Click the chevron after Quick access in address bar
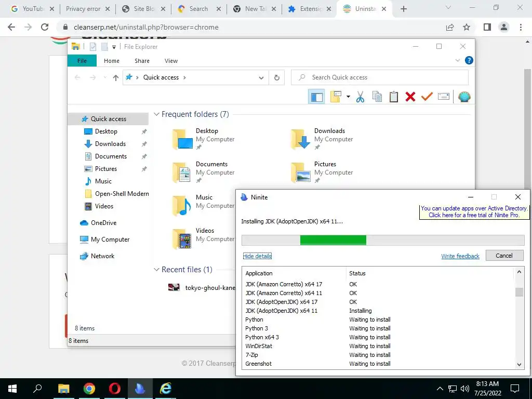The height and width of the screenshot is (399, 532). click(x=184, y=78)
